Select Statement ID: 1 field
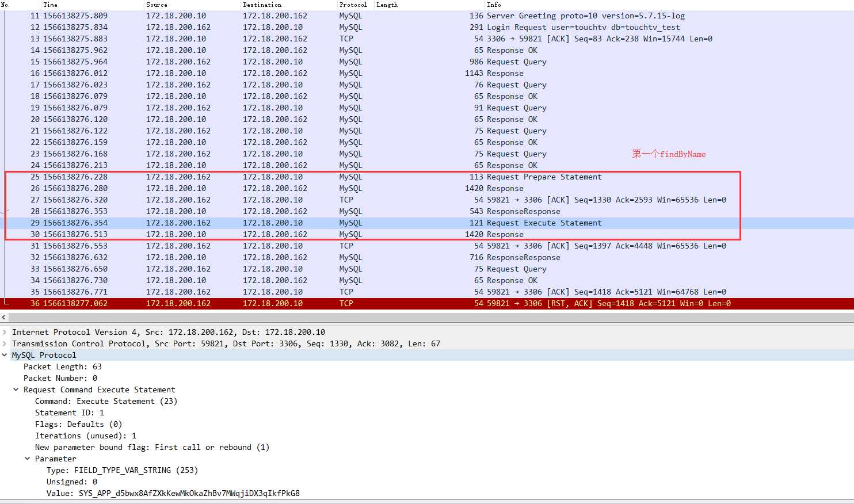854x504 pixels. [70, 413]
